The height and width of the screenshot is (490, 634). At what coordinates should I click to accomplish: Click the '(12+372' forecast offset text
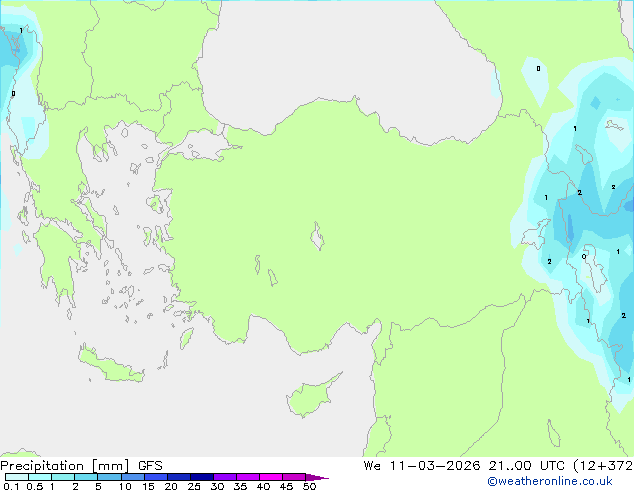click(x=603, y=466)
